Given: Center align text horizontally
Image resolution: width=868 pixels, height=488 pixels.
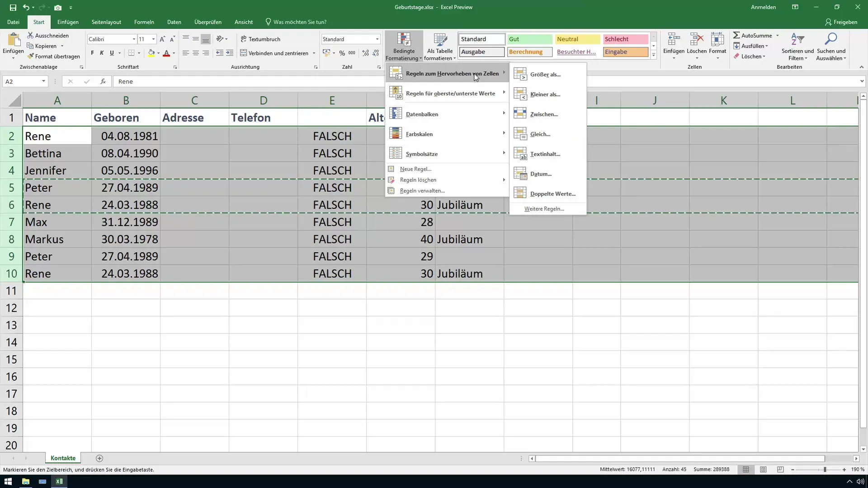Looking at the screenshot, I should point(196,53).
